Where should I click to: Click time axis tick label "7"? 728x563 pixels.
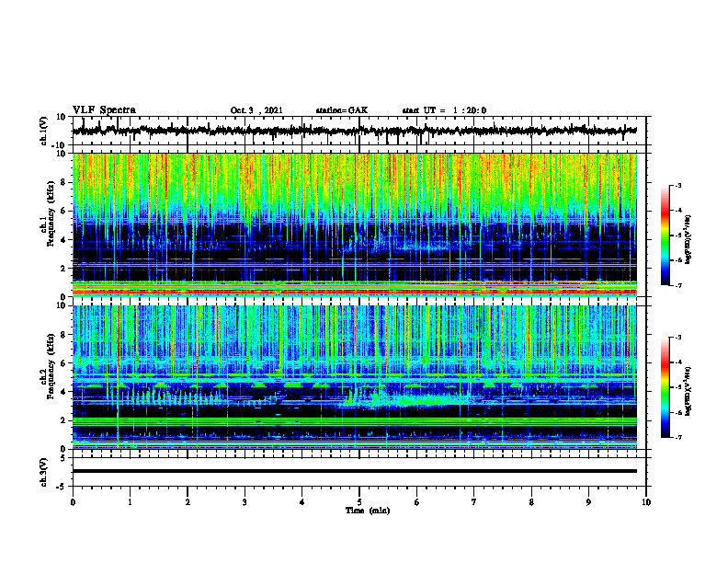[x=474, y=502]
